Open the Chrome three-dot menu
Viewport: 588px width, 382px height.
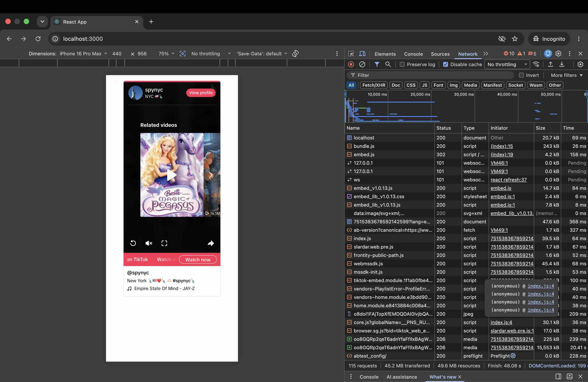coord(579,39)
